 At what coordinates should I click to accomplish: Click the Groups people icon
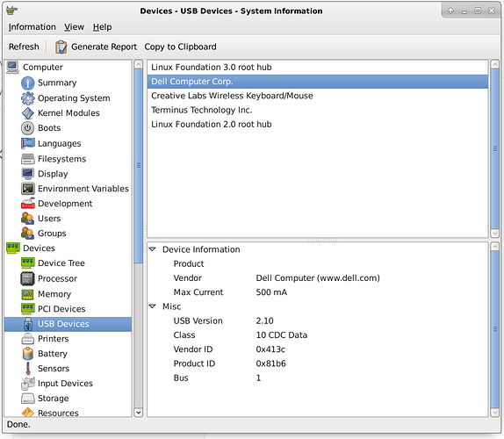coord(27,234)
